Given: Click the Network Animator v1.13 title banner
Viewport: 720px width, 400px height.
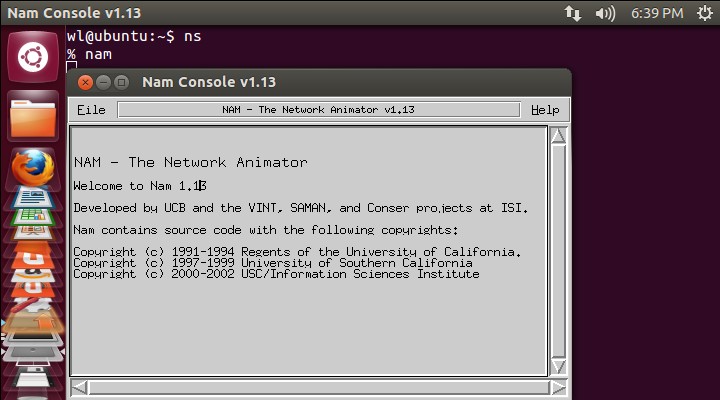Looking at the screenshot, I should 319,110.
